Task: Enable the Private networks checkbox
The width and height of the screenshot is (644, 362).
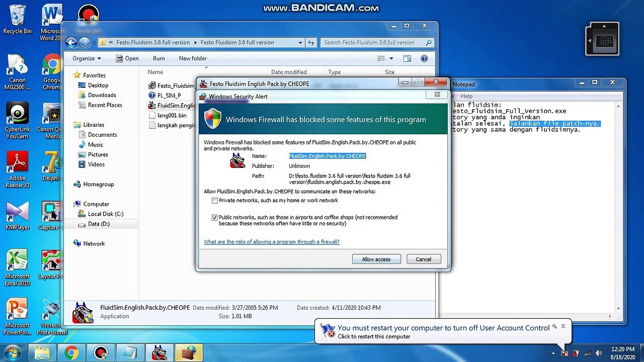Action: [215, 201]
